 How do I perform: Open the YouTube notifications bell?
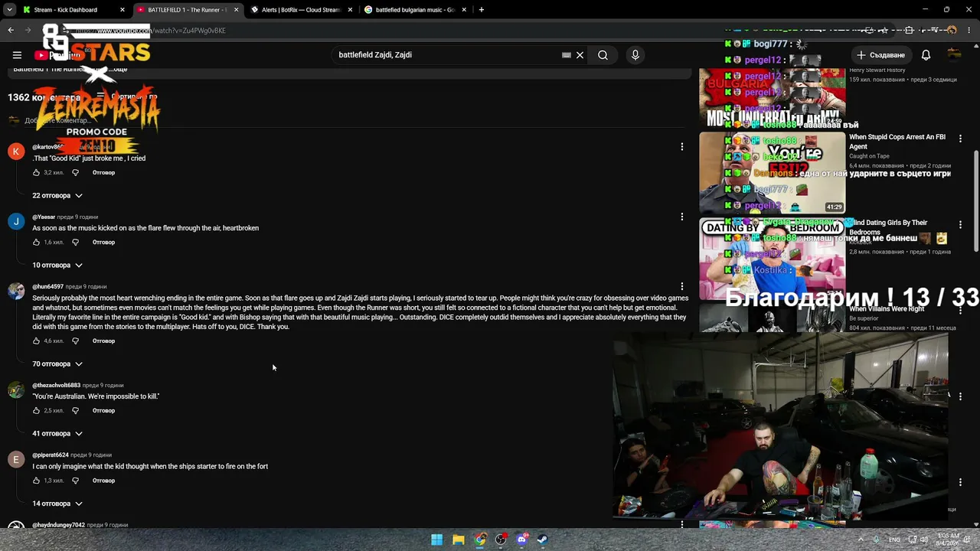[926, 55]
